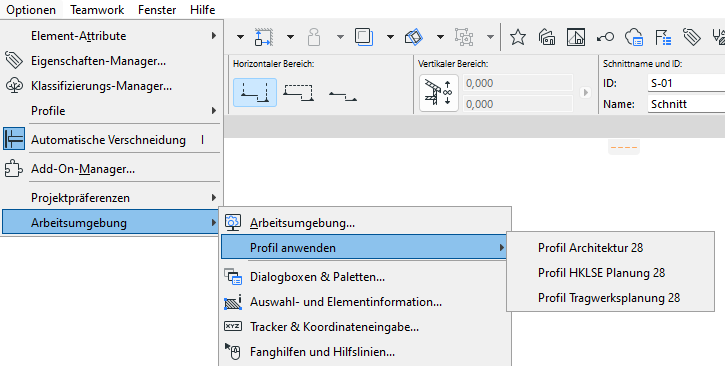
Task: Click the arrow beside vertical range fields
Action: tap(585, 92)
